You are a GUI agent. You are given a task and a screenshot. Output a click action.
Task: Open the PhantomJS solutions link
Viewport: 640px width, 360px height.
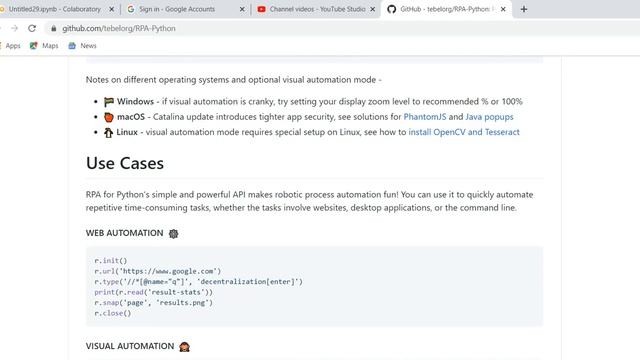point(425,117)
